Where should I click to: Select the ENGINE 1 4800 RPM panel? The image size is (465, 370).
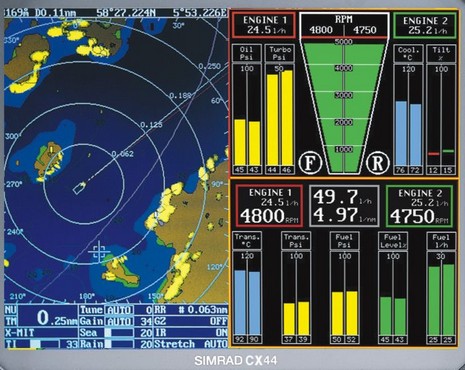(269, 206)
